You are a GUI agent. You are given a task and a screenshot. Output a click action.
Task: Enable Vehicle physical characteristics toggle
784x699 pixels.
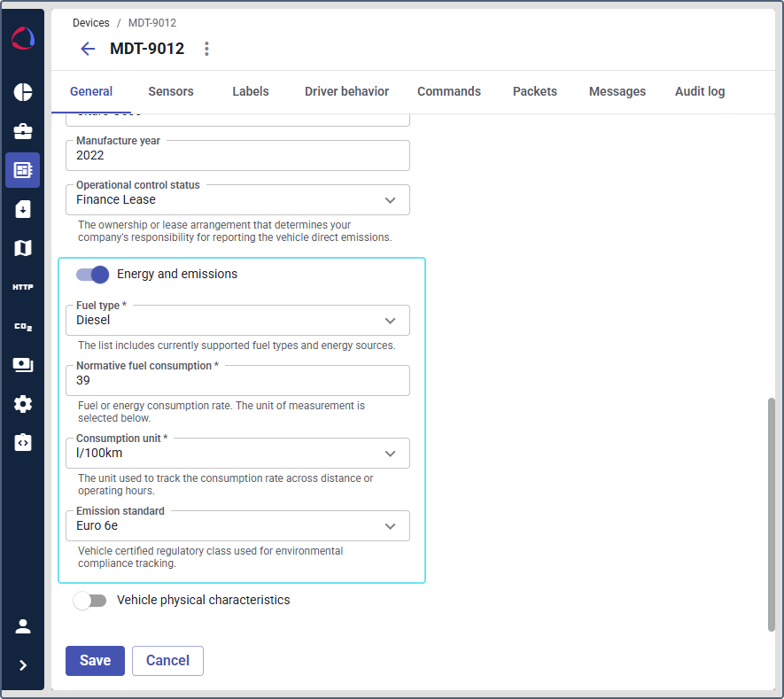tap(90, 601)
